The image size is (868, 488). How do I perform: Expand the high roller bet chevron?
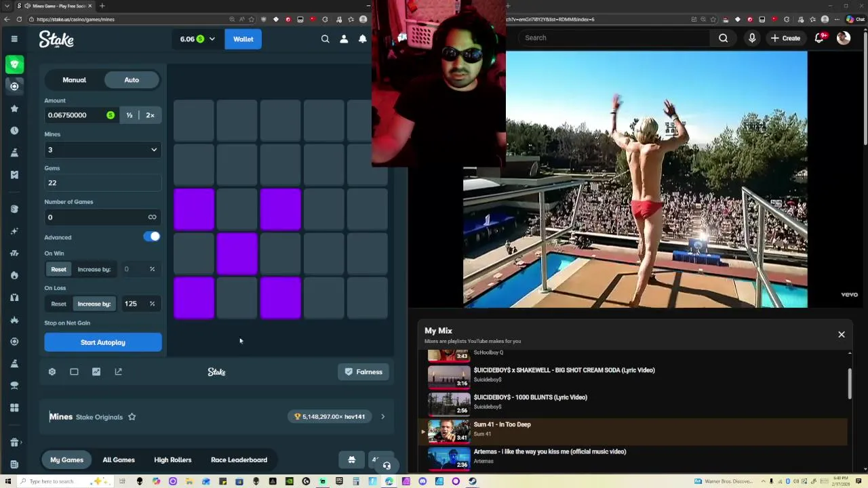point(383,417)
